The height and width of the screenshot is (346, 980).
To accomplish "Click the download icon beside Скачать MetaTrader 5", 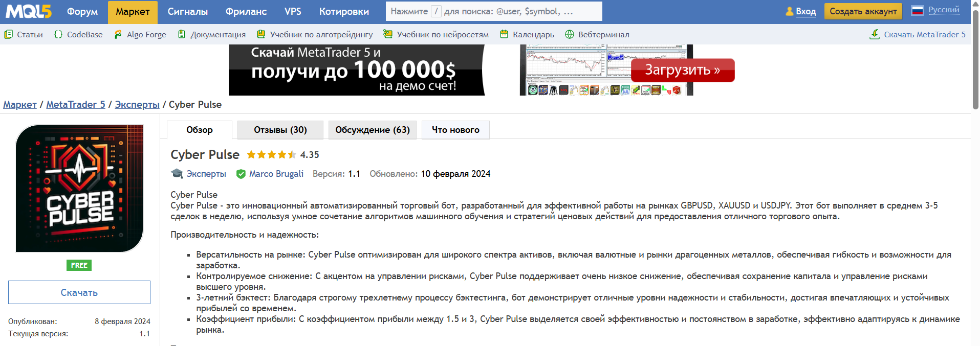I will [x=875, y=34].
